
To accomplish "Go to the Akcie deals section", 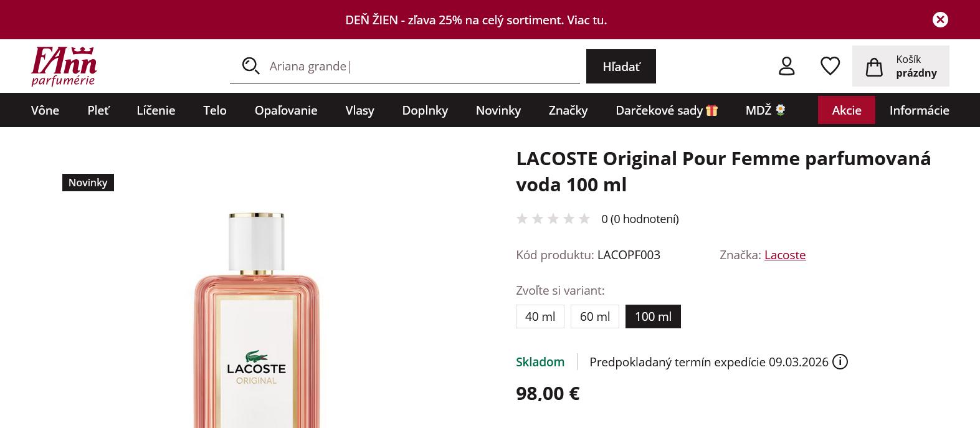I will pyautogui.click(x=846, y=110).
